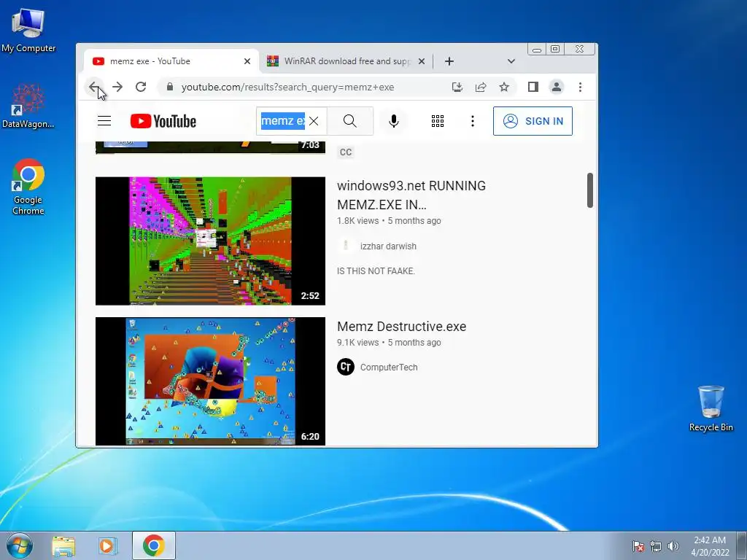Click the windows93.net MEMZ video thumbnail
This screenshot has height=560, width=747.
(210, 241)
